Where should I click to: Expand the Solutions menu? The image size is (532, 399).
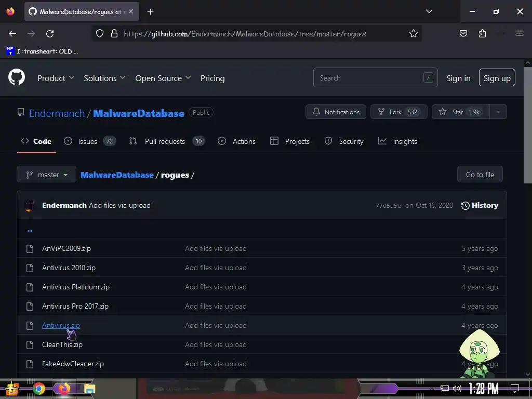pyautogui.click(x=104, y=78)
